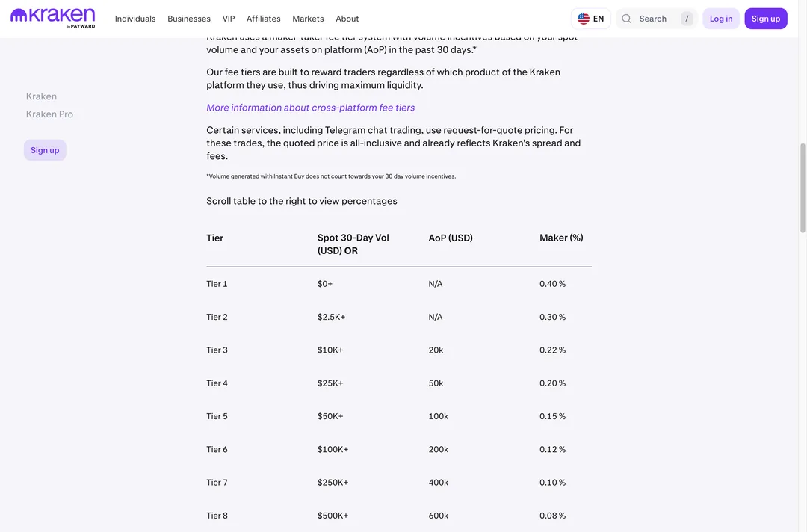Click the 0.10 % maker fee cell
Image resolution: width=807 pixels, height=532 pixels.
click(x=552, y=483)
